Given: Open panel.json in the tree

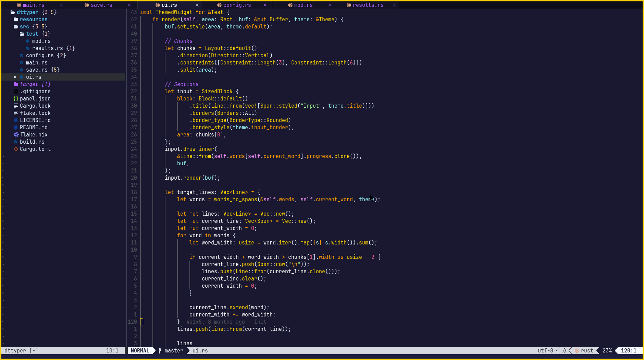Looking at the screenshot, I should pyautogui.click(x=35, y=99).
